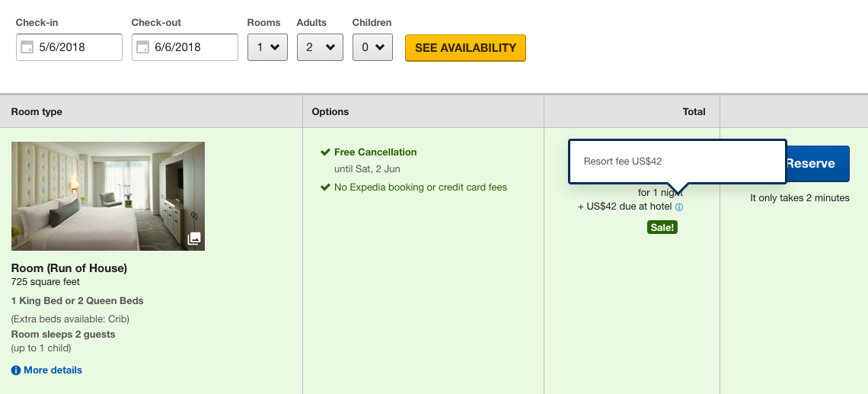Click the Check-out calendar icon
This screenshot has width=868, height=394.
coord(142,47)
